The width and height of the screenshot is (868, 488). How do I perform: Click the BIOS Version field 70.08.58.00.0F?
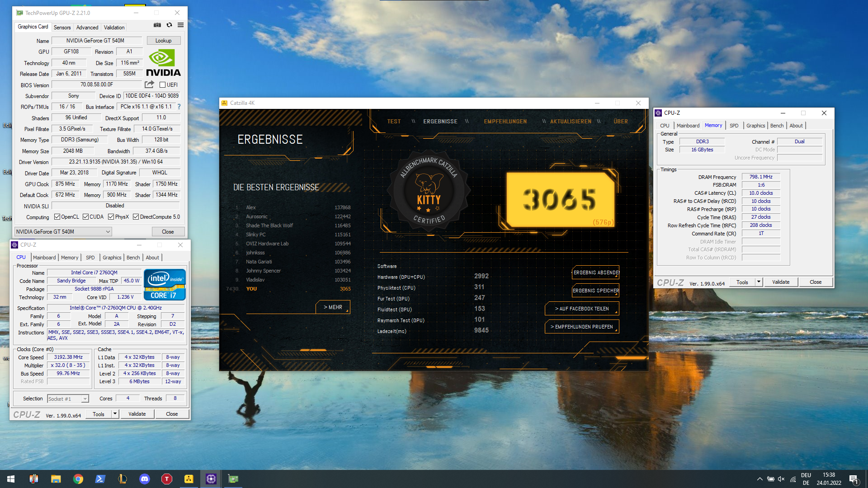point(97,84)
